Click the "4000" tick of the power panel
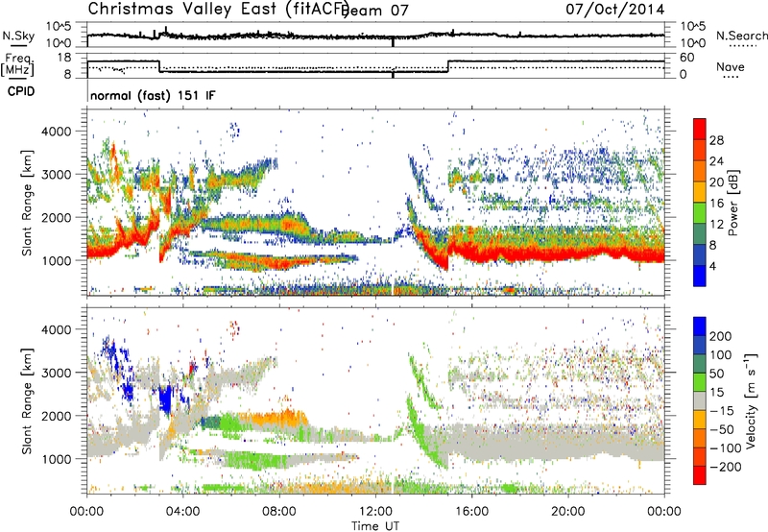Screen dimensions: 768x532 pos(56,131)
